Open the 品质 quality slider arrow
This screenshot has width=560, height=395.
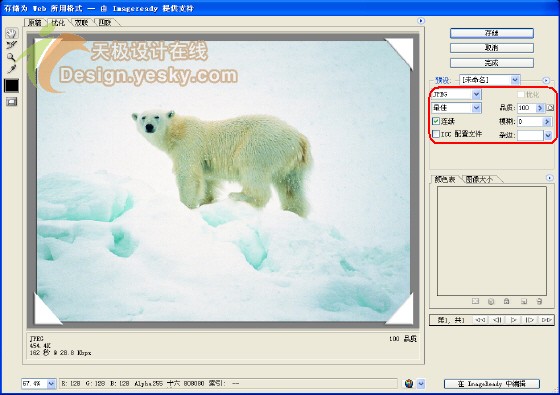click(540, 108)
